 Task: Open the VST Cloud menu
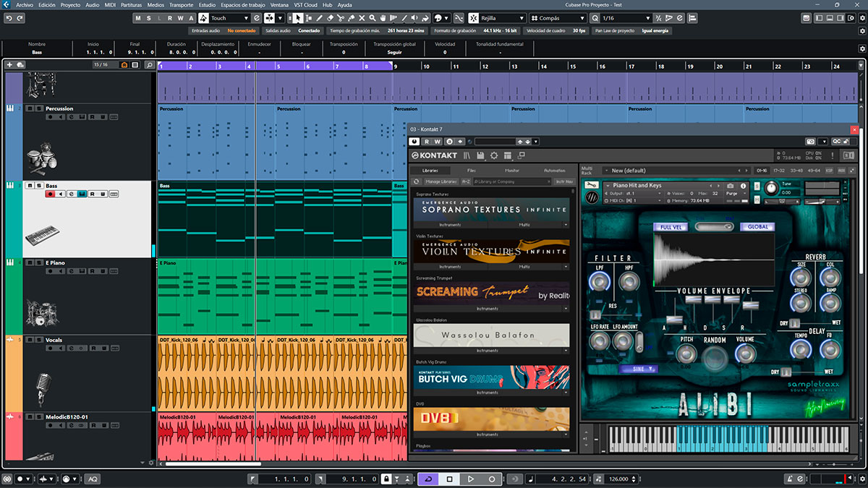point(305,4)
